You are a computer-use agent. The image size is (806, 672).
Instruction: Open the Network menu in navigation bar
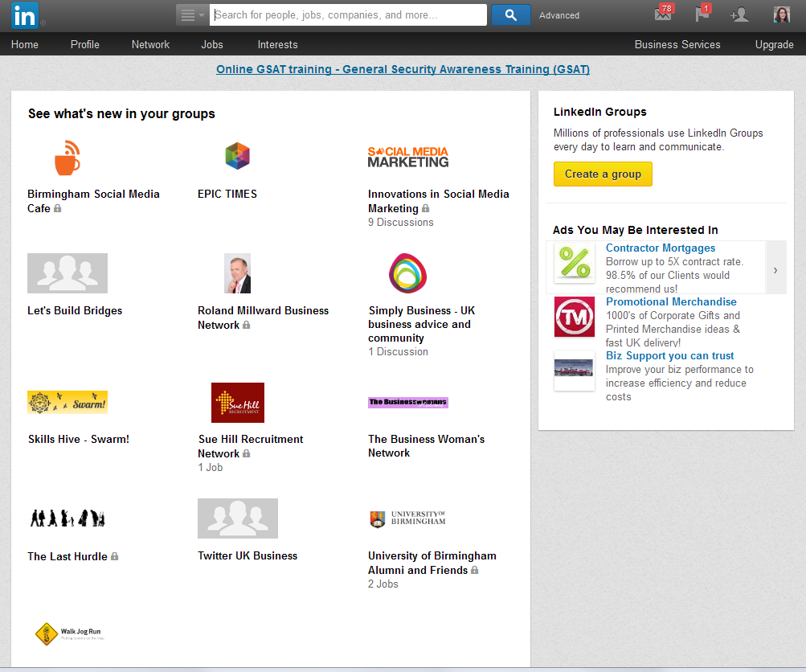coord(150,45)
